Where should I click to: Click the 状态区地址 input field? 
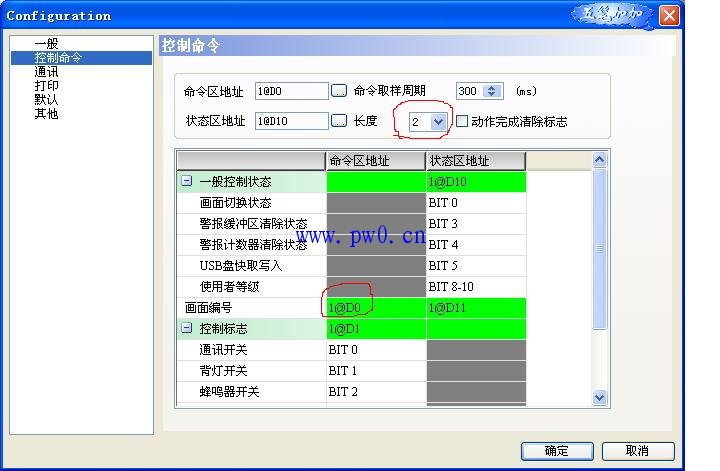291,121
